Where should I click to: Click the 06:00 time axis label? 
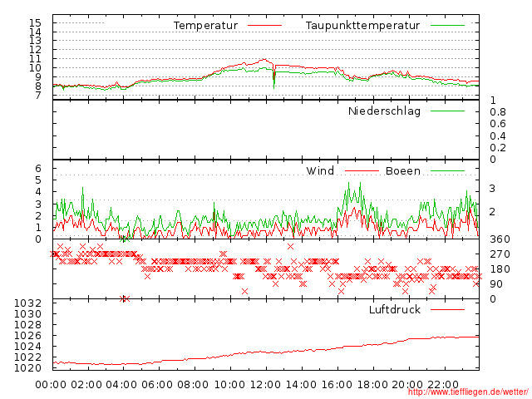(x=157, y=385)
